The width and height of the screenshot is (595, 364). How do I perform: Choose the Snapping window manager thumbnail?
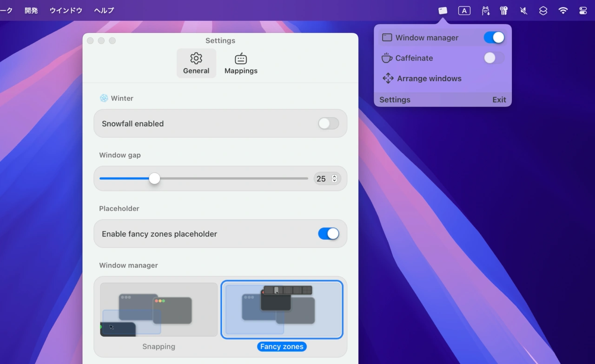(x=159, y=310)
